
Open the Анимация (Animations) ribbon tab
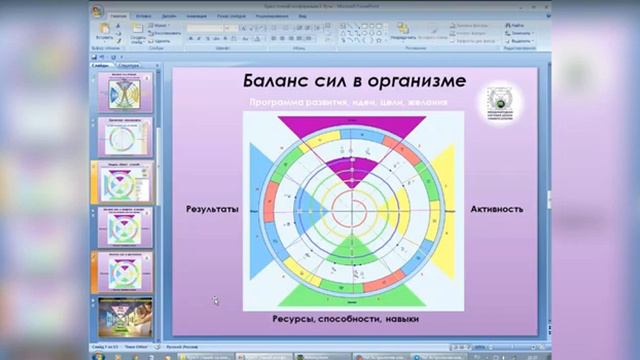coord(196,16)
